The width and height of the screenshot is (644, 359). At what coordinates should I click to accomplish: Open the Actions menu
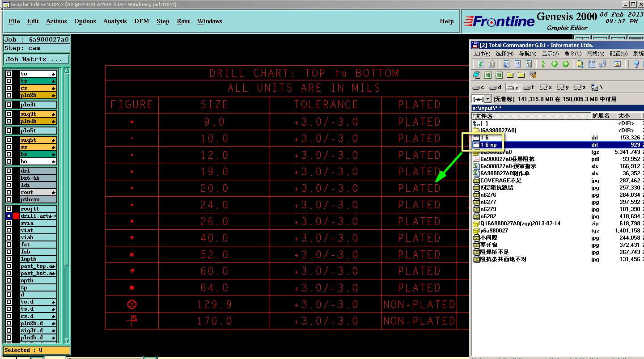(56, 21)
